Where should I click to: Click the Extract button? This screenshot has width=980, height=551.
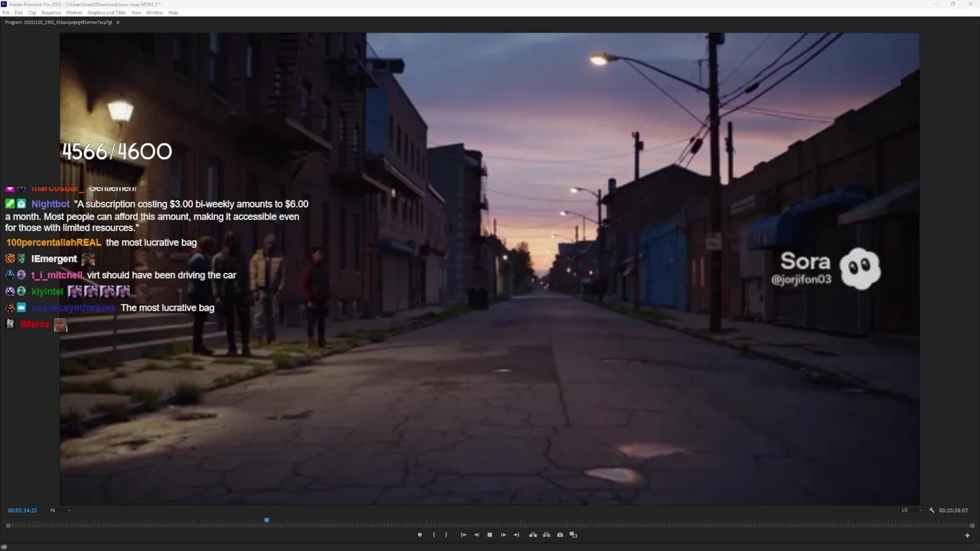(x=546, y=535)
